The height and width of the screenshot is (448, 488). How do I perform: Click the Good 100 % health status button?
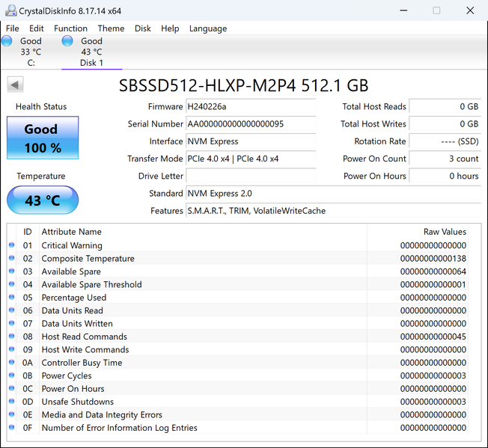(x=42, y=138)
